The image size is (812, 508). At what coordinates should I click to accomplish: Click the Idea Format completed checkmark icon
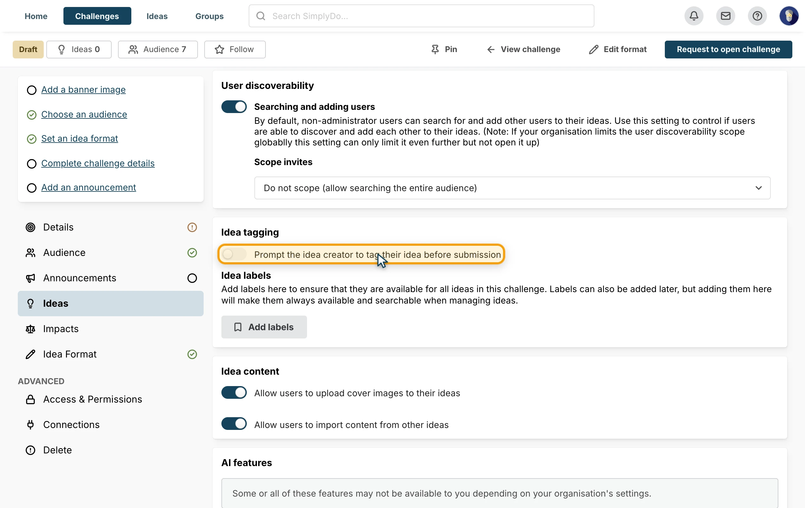tap(192, 354)
